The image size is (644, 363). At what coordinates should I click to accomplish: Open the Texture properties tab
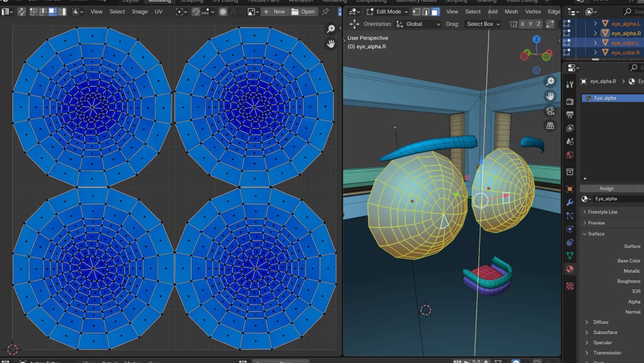570,286
